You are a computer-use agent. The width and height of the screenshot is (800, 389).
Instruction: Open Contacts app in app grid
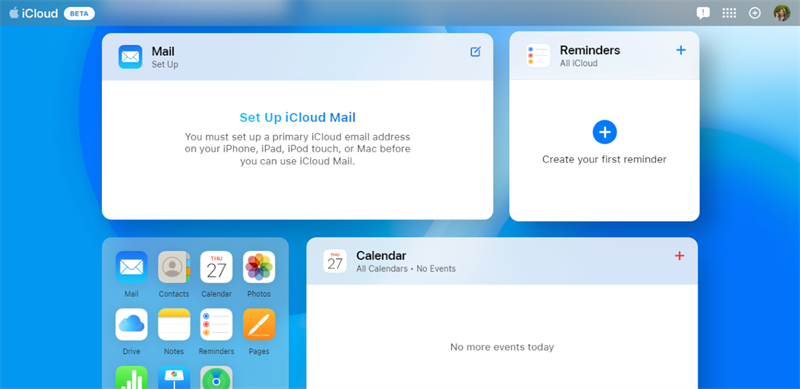174,267
